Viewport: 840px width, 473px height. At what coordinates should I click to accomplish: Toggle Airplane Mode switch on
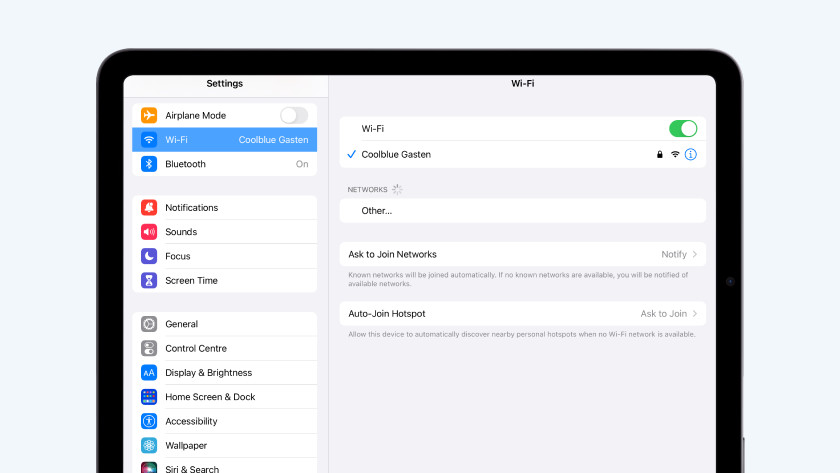(x=293, y=115)
